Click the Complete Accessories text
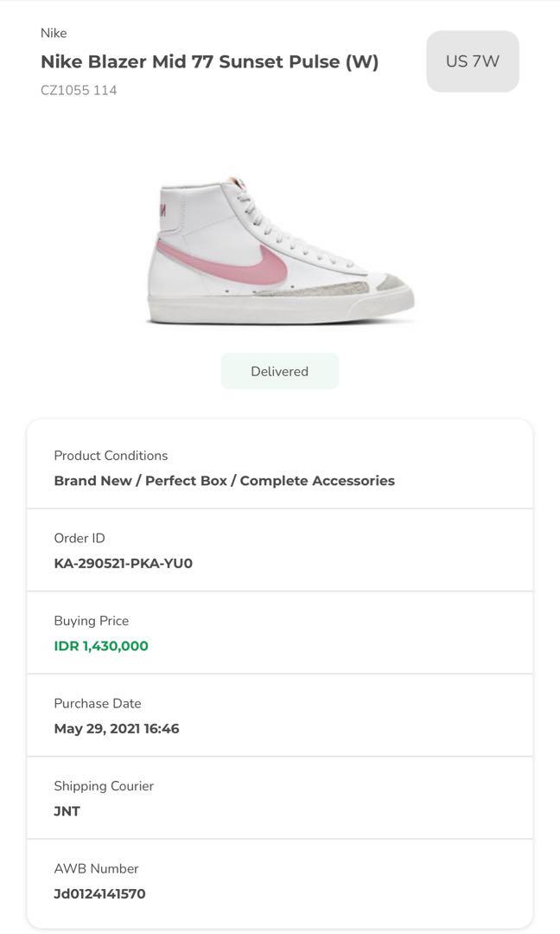The width and height of the screenshot is (560, 934). click(330, 481)
